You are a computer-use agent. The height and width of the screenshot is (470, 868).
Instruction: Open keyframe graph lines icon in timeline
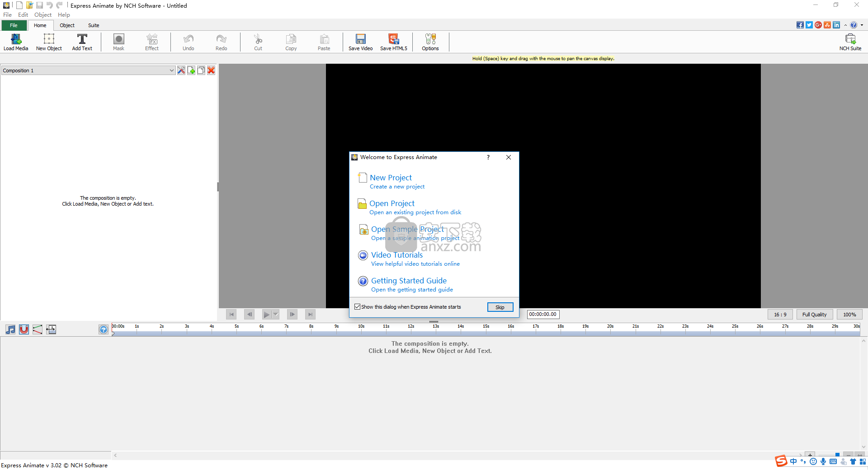tap(38, 329)
